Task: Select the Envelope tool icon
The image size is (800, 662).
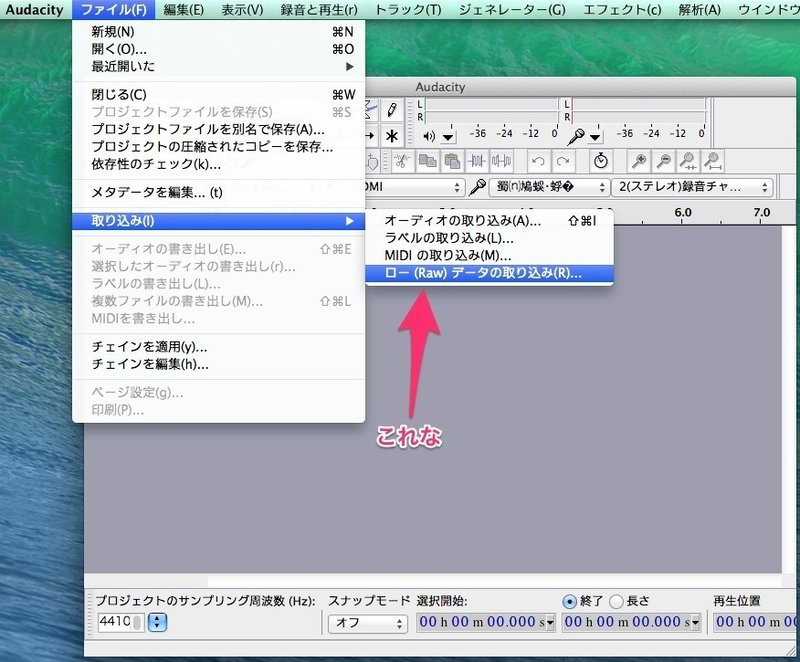Action: coord(371,109)
